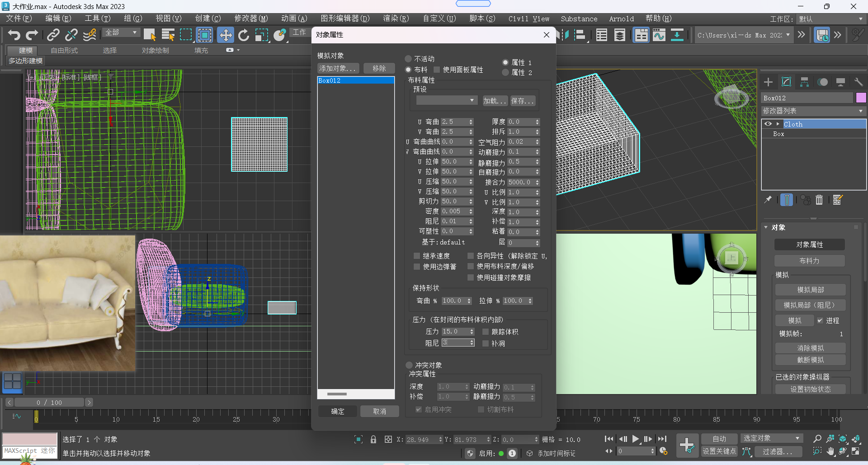Click Select and Place icon

280,35
